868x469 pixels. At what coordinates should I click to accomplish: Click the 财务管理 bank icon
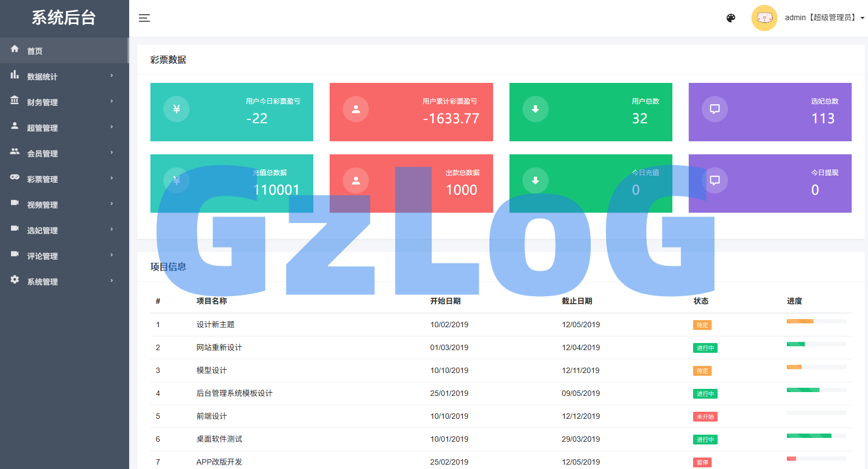pyautogui.click(x=15, y=101)
